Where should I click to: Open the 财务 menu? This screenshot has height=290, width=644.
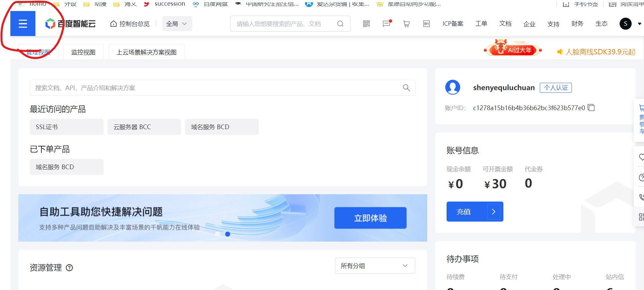[x=578, y=24]
